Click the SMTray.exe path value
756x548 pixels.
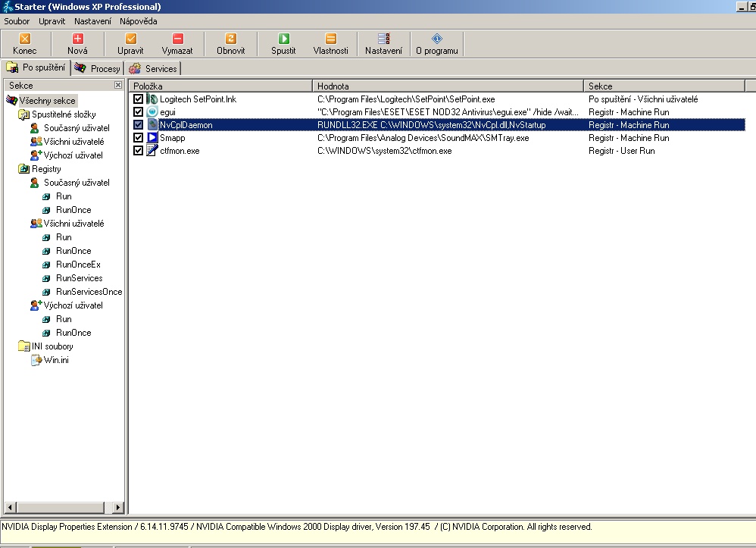point(423,137)
